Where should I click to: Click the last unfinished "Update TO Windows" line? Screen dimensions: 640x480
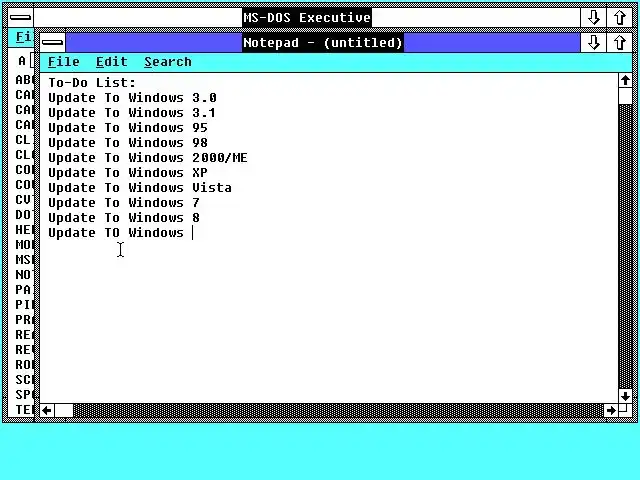(116, 233)
